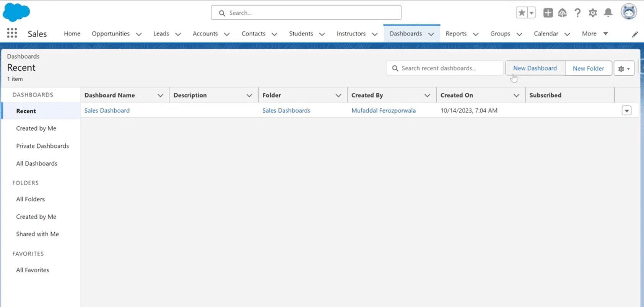Open the App Launcher grid icon
The image size is (644, 307).
pyautogui.click(x=12, y=33)
